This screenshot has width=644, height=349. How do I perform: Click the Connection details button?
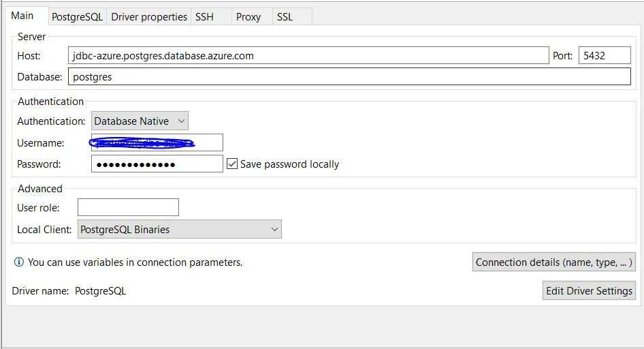553,262
